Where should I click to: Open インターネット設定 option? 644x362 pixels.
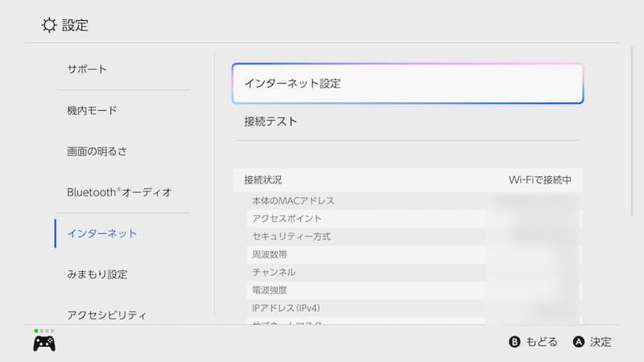(x=407, y=84)
